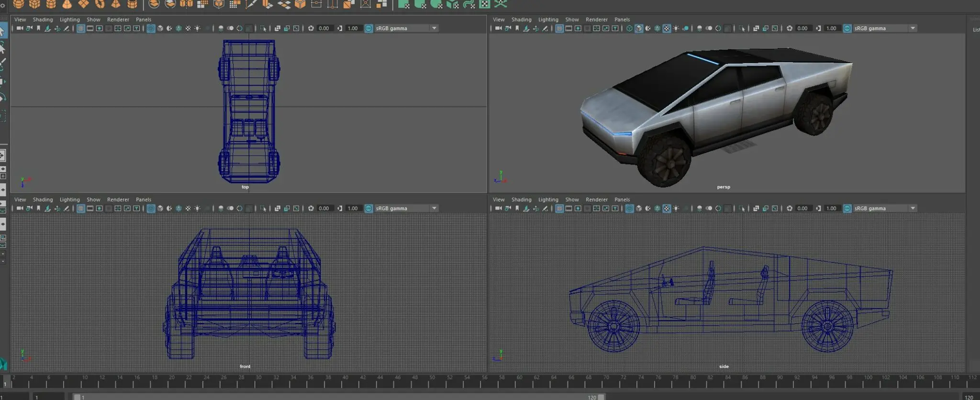The image size is (980, 400).
Task: Create a polygon pipe from shelf
Action: pos(132,4)
